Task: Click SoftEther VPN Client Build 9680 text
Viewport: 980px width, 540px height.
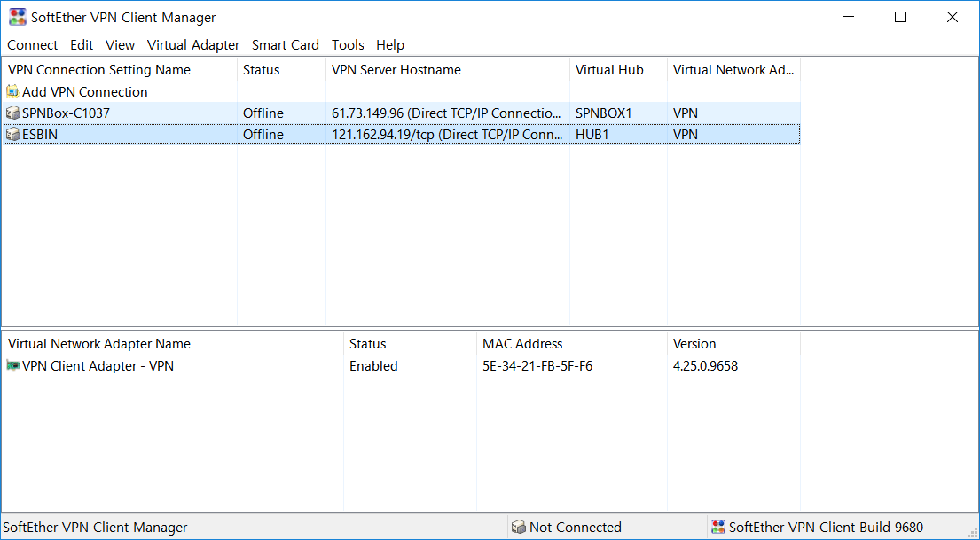Action: (826, 527)
